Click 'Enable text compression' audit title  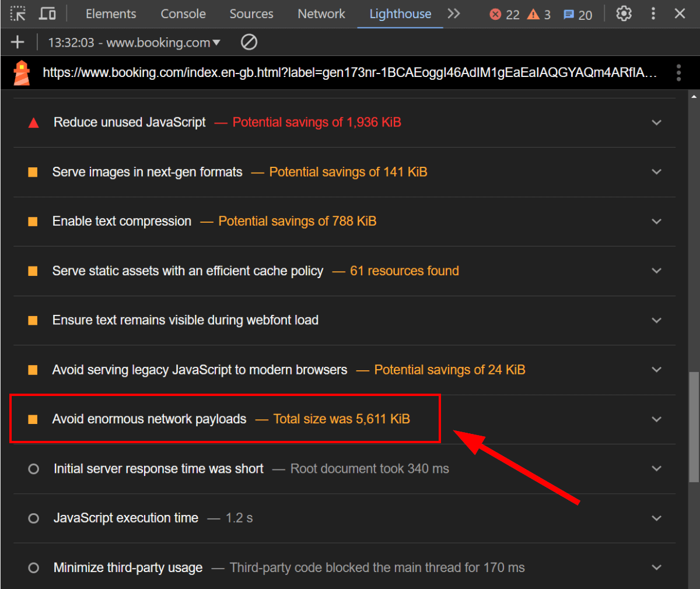122,221
